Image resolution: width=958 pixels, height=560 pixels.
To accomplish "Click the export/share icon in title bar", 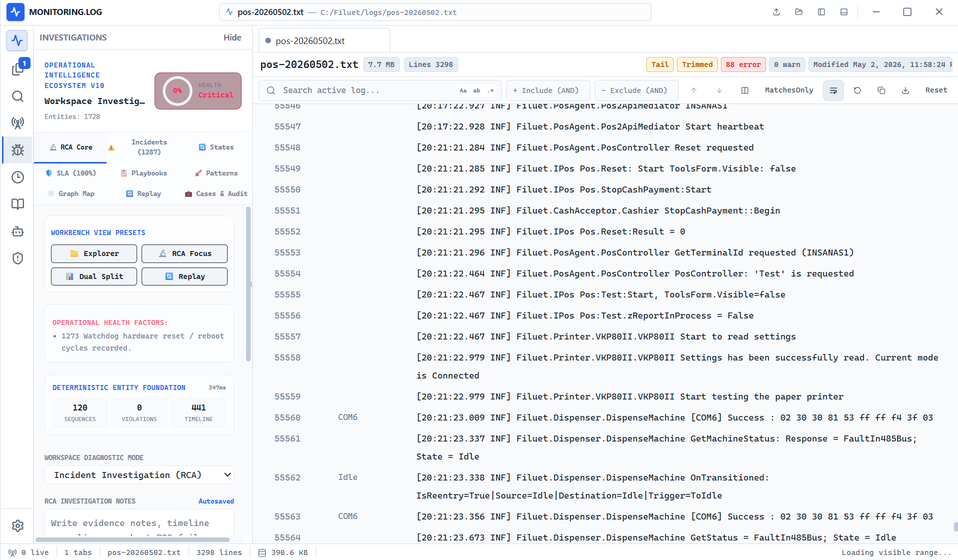I will coord(776,12).
